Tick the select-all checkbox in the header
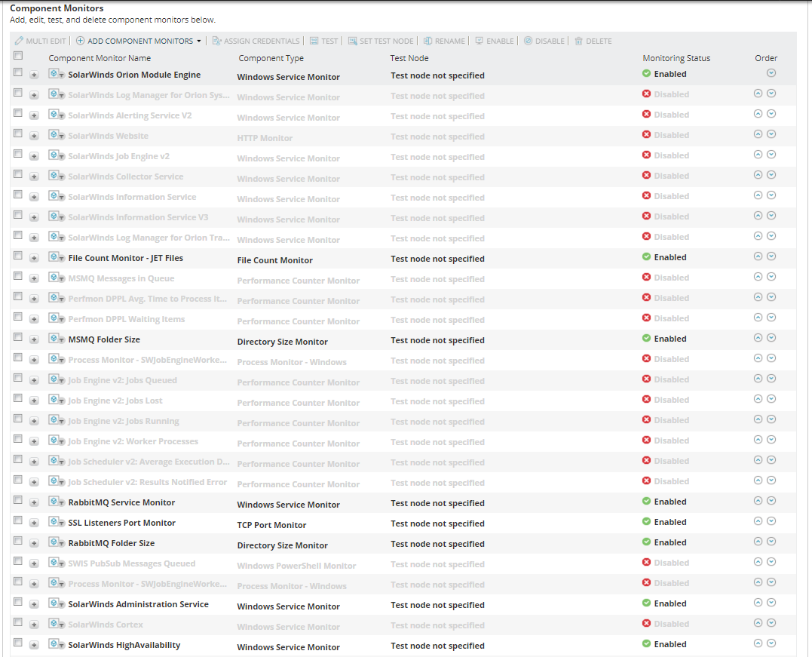Image resolution: width=812 pixels, height=657 pixels. point(18,55)
